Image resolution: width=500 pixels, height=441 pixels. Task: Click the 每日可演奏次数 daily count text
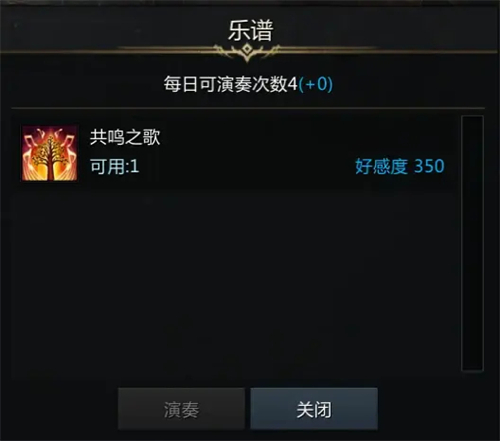tap(225, 84)
